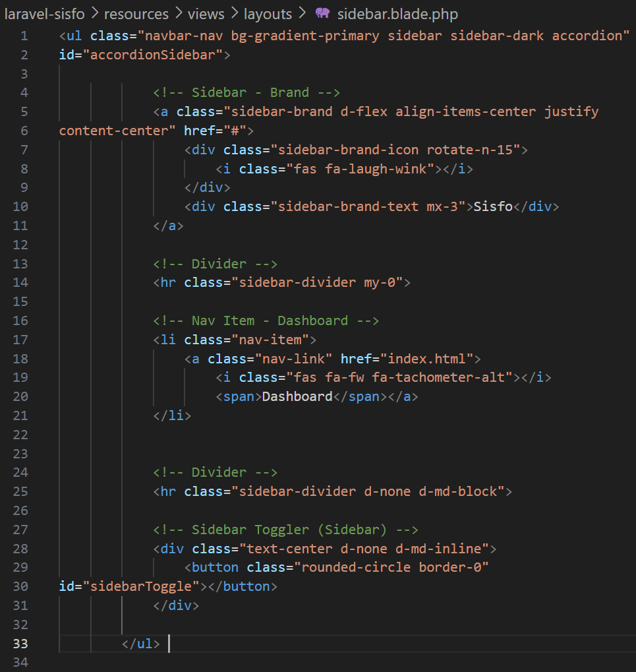Place cursor in the word Dashboard inside span
The width and height of the screenshot is (636, 672).
pos(297,396)
